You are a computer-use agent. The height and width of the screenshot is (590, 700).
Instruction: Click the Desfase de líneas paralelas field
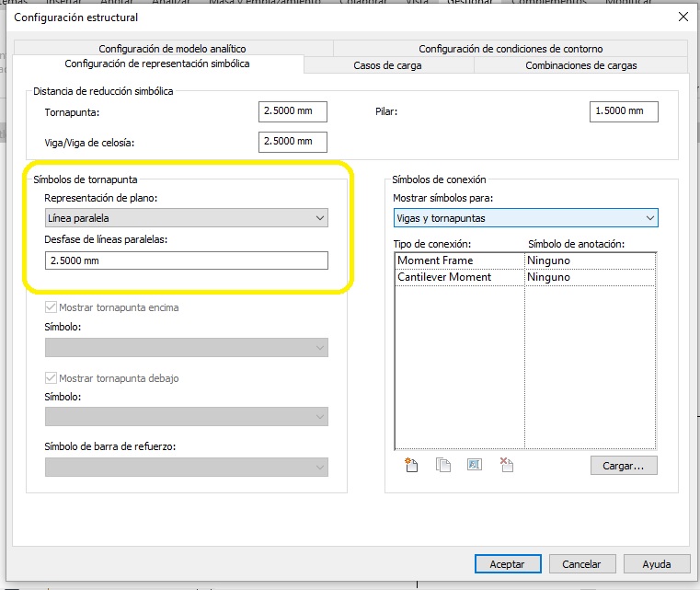click(x=187, y=261)
